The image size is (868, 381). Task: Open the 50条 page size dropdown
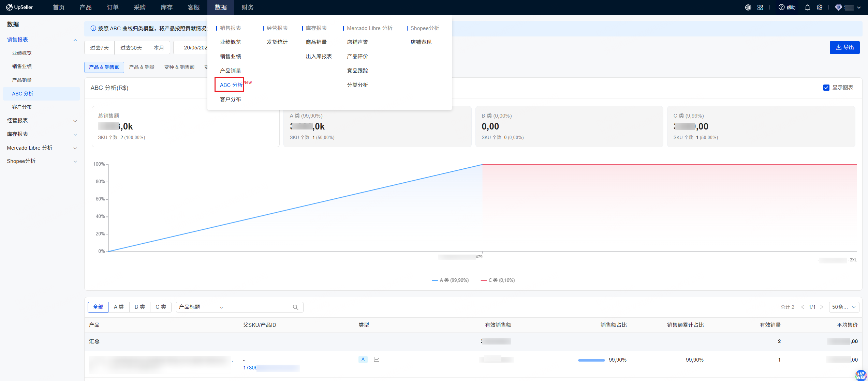click(x=844, y=307)
